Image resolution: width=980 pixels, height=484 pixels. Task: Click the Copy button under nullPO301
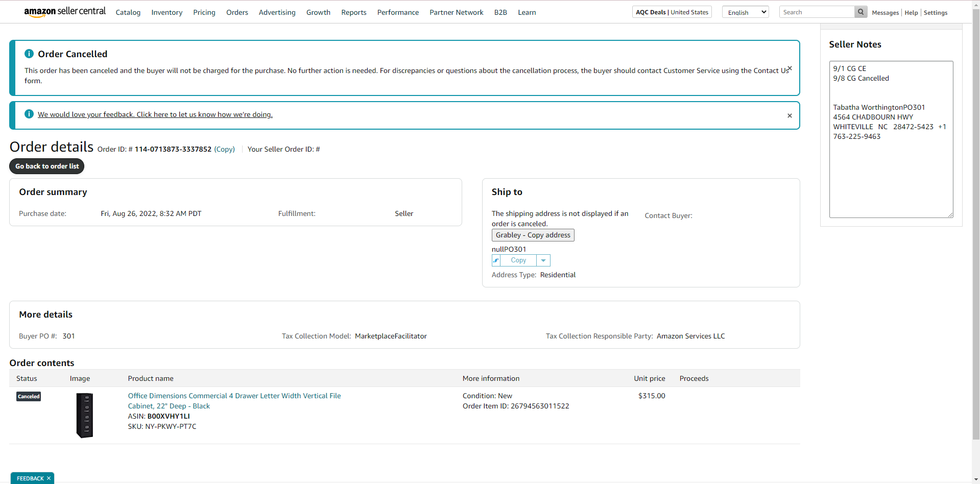tap(518, 260)
